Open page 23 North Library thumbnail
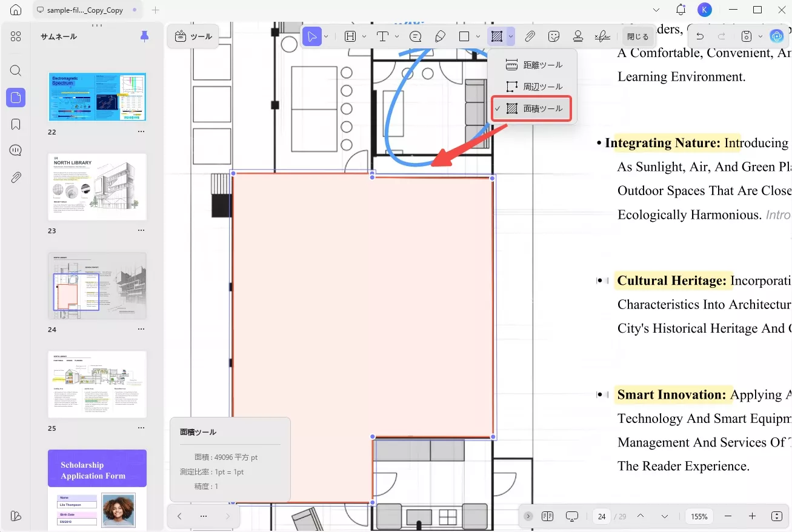This screenshot has width=792, height=532. pyautogui.click(x=97, y=187)
